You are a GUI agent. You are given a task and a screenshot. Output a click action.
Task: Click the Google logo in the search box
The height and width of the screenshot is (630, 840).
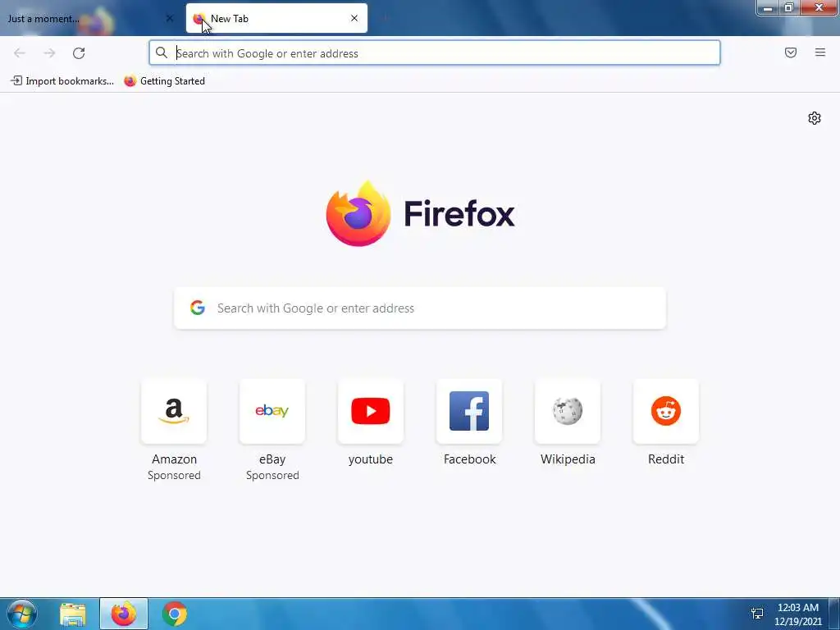point(198,308)
